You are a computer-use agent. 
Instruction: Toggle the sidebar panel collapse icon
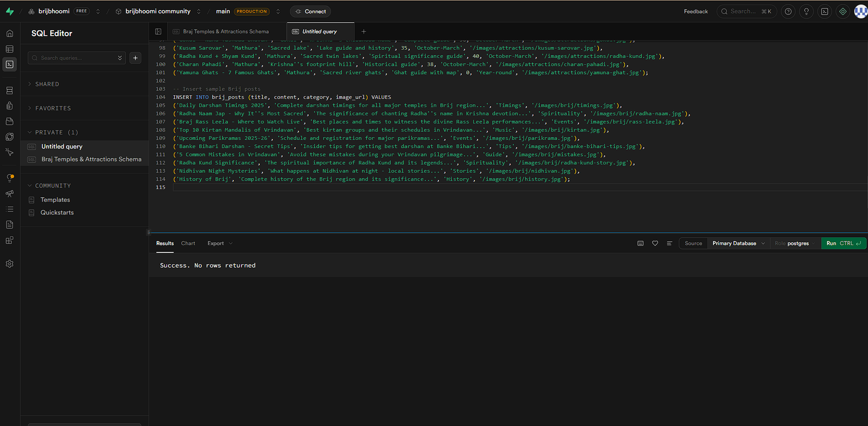click(x=158, y=31)
